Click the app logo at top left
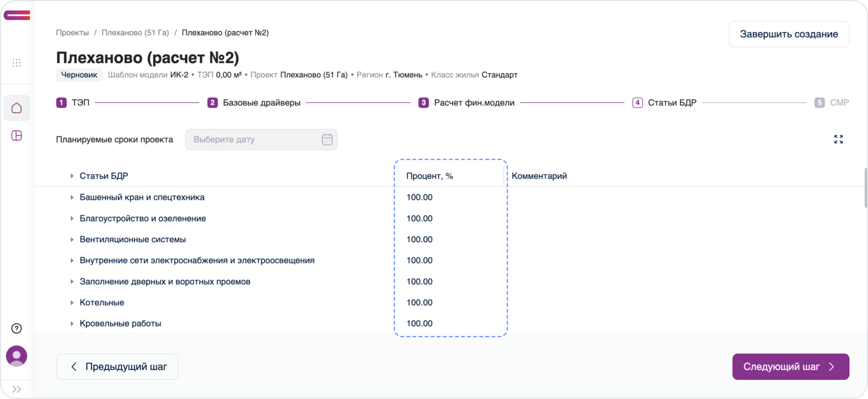This screenshot has width=868, height=399. [17, 16]
